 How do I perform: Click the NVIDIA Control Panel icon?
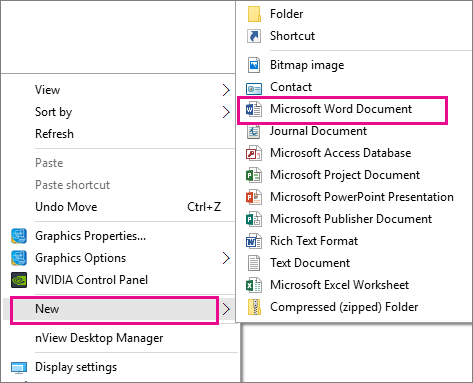pos(19,280)
